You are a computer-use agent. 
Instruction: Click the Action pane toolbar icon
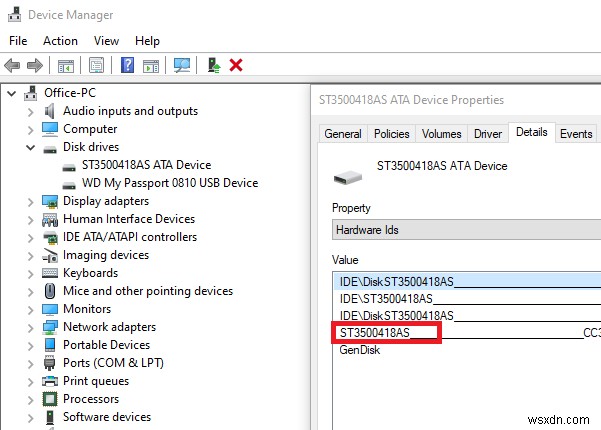tap(151, 66)
